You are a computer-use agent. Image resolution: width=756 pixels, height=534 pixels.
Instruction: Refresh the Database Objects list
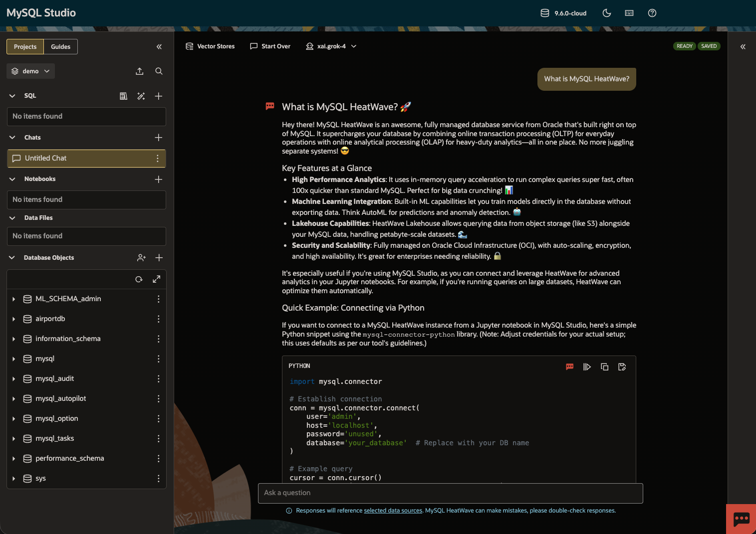pos(139,279)
